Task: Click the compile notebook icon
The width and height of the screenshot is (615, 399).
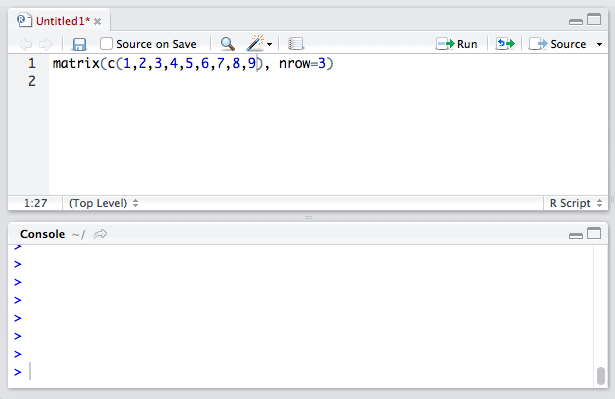Action: pyautogui.click(x=295, y=44)
